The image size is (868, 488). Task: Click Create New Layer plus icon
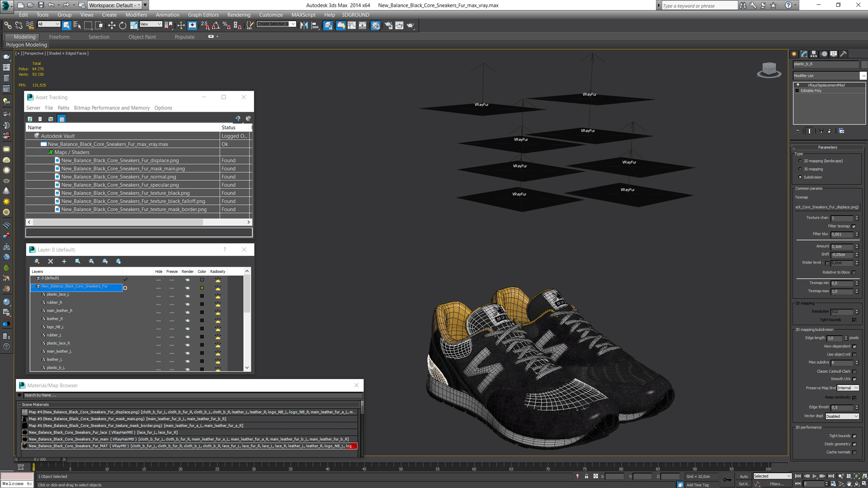64,261
